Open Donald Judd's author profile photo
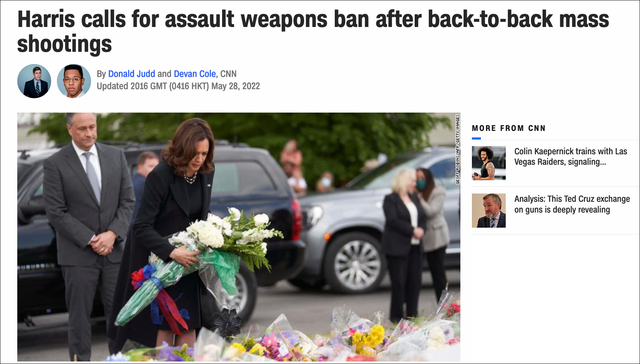The width and height of the screenshot is (640, 364). pyautogui.click(x=34, y=81)
